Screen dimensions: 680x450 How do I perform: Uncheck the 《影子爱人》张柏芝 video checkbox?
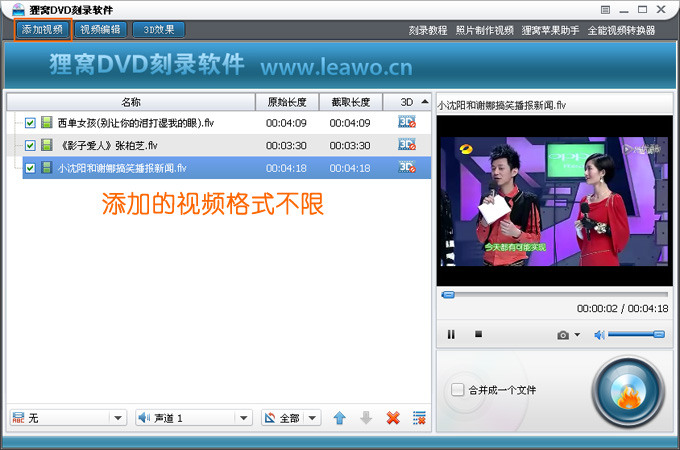(x=30, y=145)
